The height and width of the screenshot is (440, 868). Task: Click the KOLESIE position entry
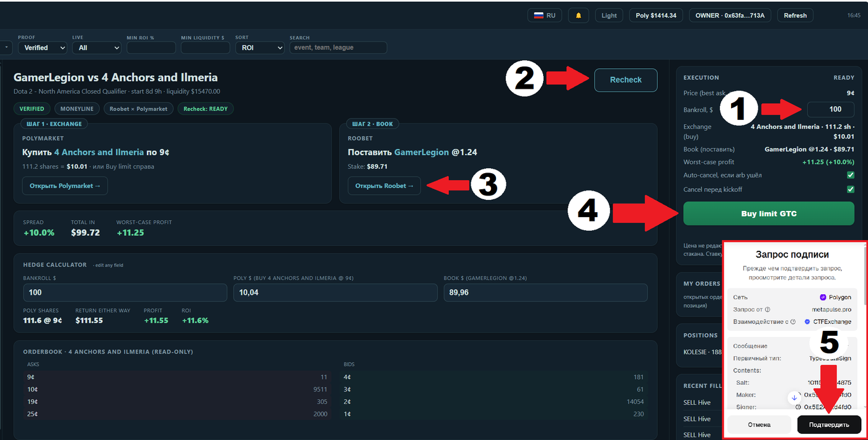click(701, 352)
